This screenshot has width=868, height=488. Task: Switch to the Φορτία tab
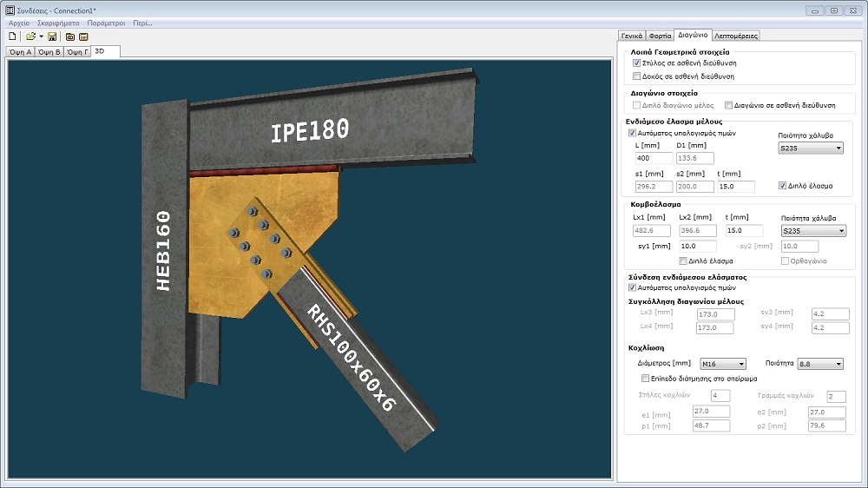point(660,36)
